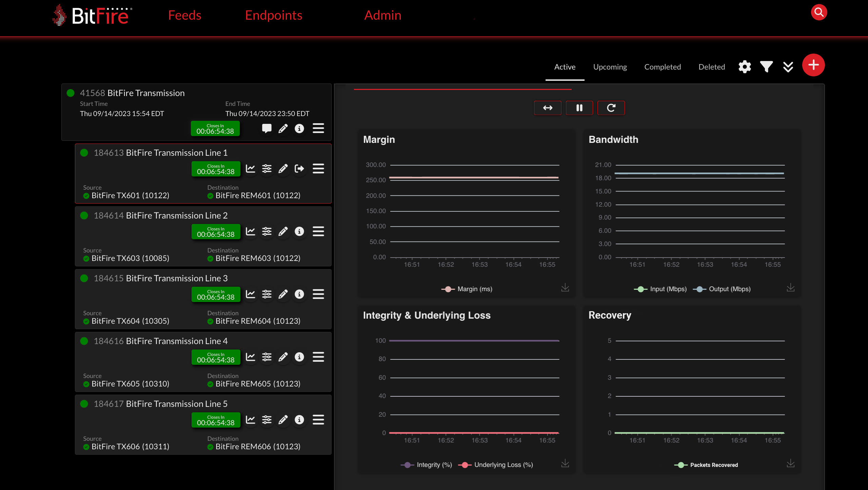The image size is (868, 490).
Task: Open the comment icon on 41568 BitFire Transmission
Action: coord(267,128)
